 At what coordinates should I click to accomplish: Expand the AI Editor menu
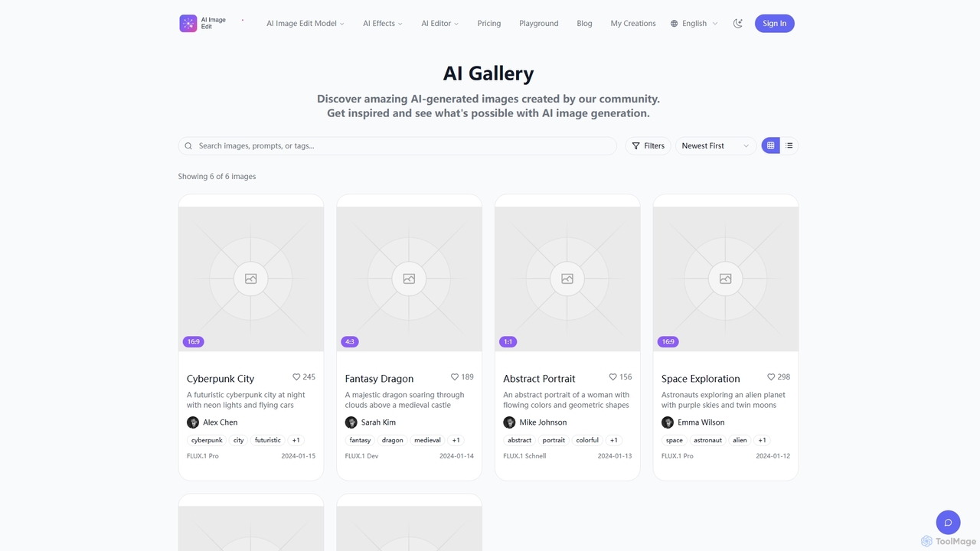(x=440, y=24)
